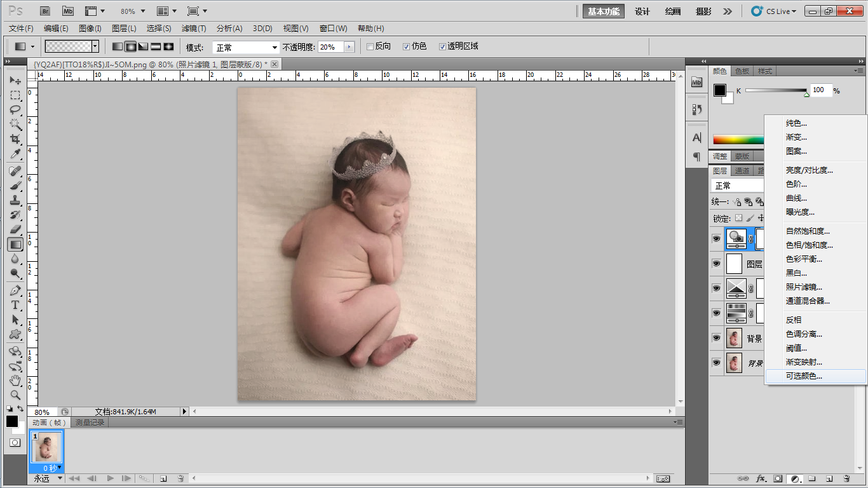The height and width of the screenshot is (488, 868).
Task: Enable the 反向 (Reverse) checkbox
Action: pyautogui.click(x=370, y=47)
